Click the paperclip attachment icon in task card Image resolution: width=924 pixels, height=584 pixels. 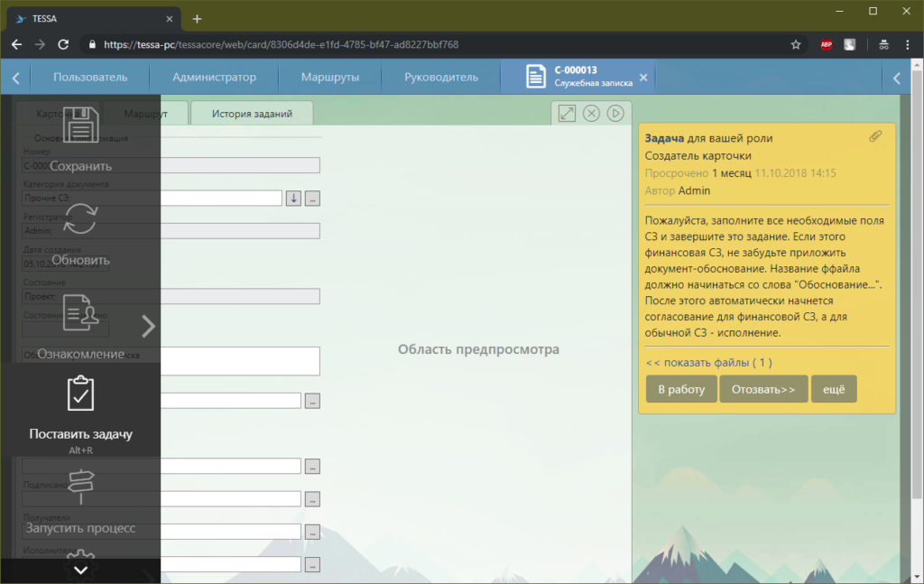click(874, 136)
